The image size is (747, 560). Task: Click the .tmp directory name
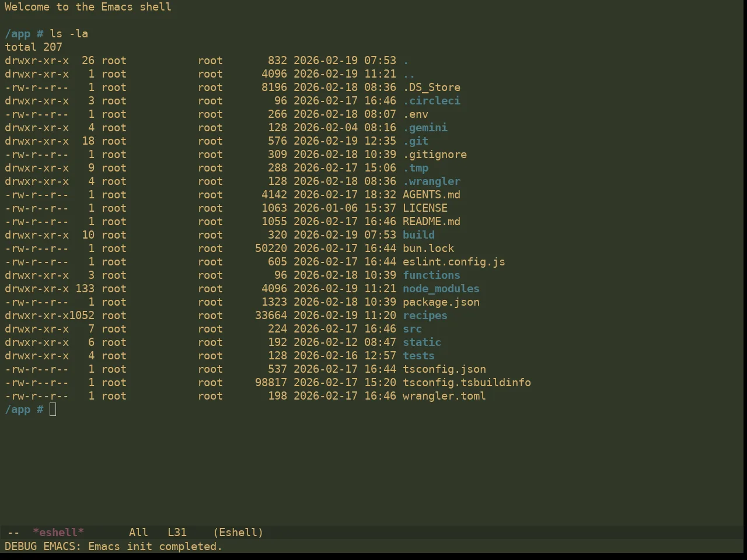416,168
